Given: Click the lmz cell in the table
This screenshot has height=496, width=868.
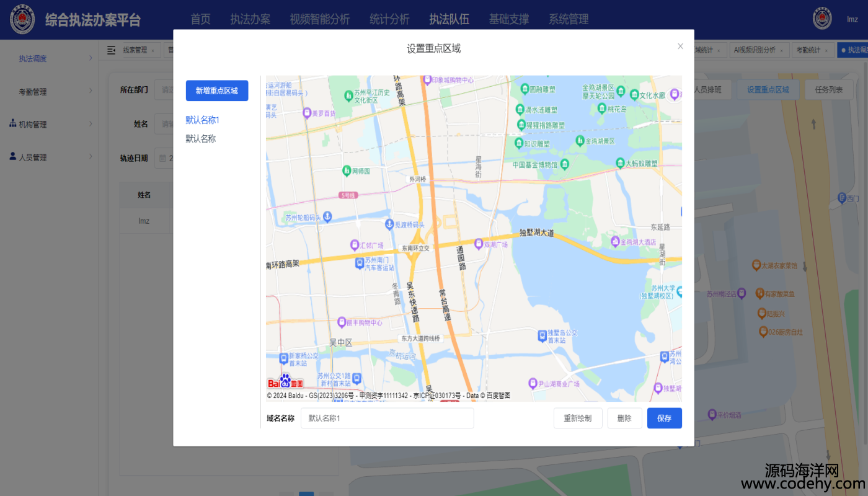Looking at the screenshot, I should click(x=144, y=221).
